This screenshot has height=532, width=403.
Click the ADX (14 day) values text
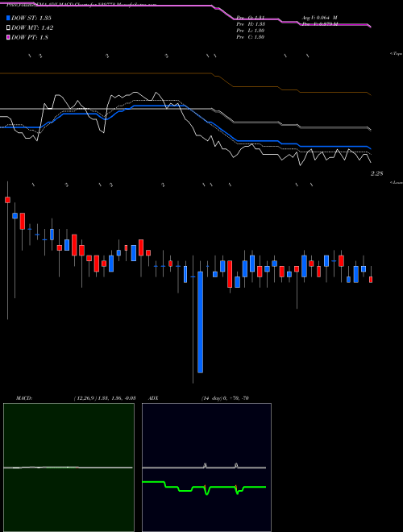[x=225, y=398]
